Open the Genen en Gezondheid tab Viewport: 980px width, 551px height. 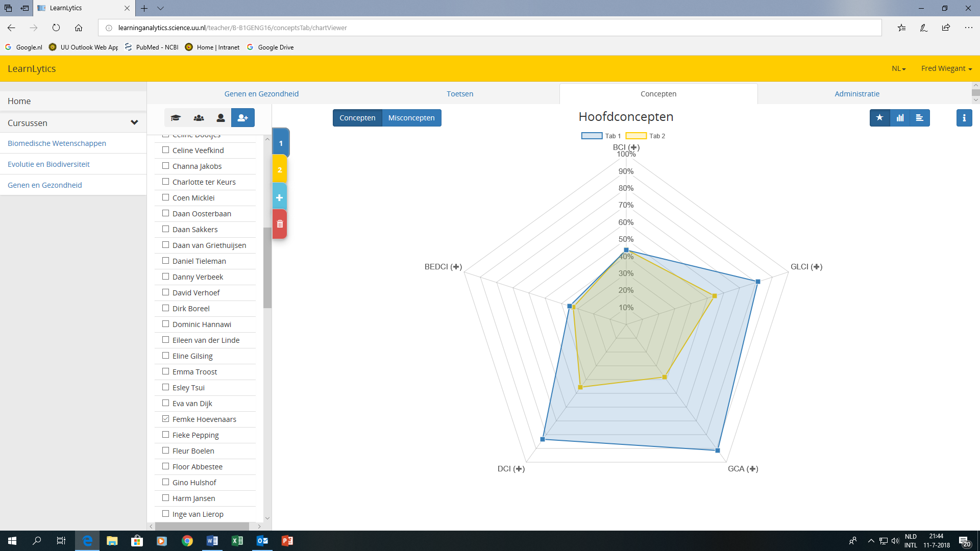[x=261, y=94]
